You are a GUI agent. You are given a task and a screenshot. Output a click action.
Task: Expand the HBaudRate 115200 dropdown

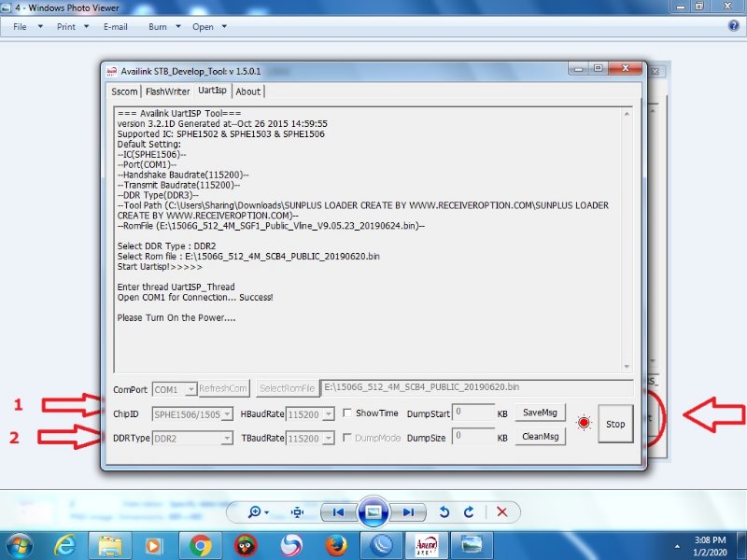coord(328,413)
